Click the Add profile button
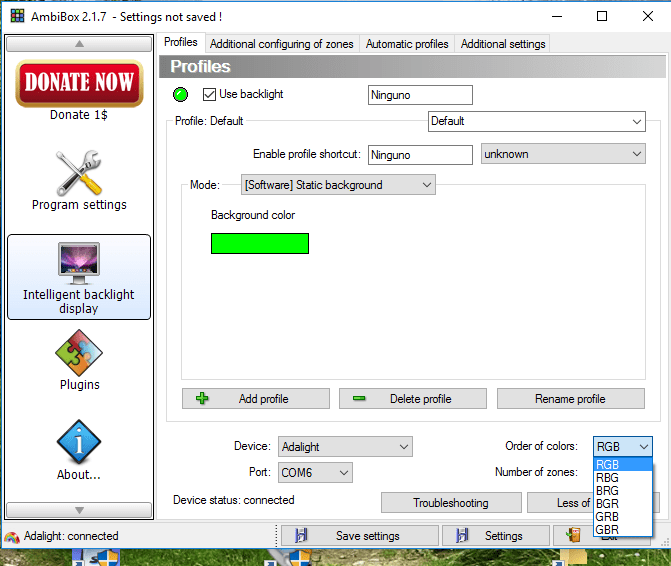 256,399
